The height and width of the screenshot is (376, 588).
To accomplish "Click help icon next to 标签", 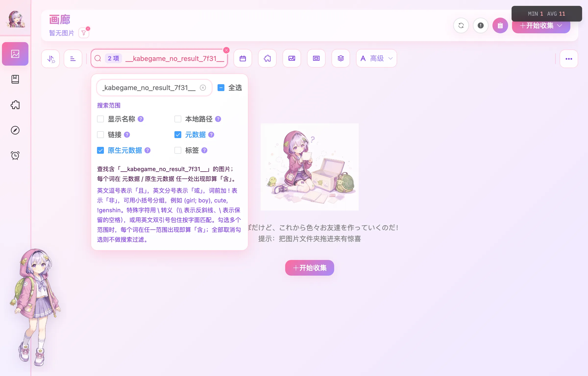I will tap(204, 150).
